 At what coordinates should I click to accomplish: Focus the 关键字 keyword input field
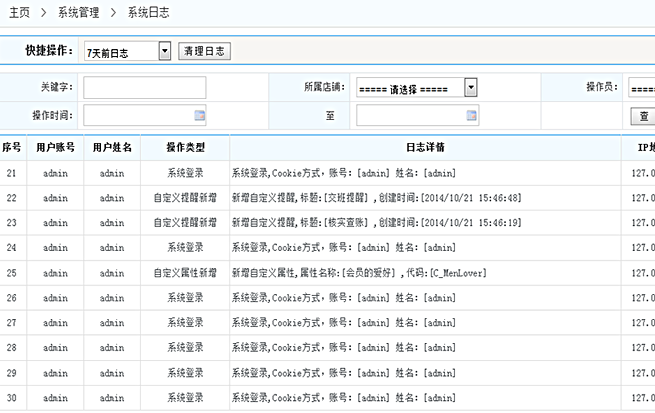coord(151,88)
